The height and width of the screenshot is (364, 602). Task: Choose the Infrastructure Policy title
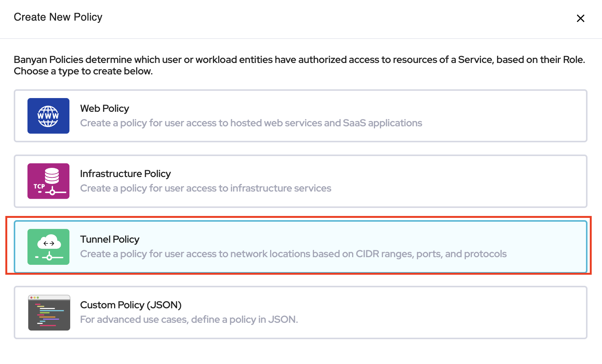click(x=125, y=174)
